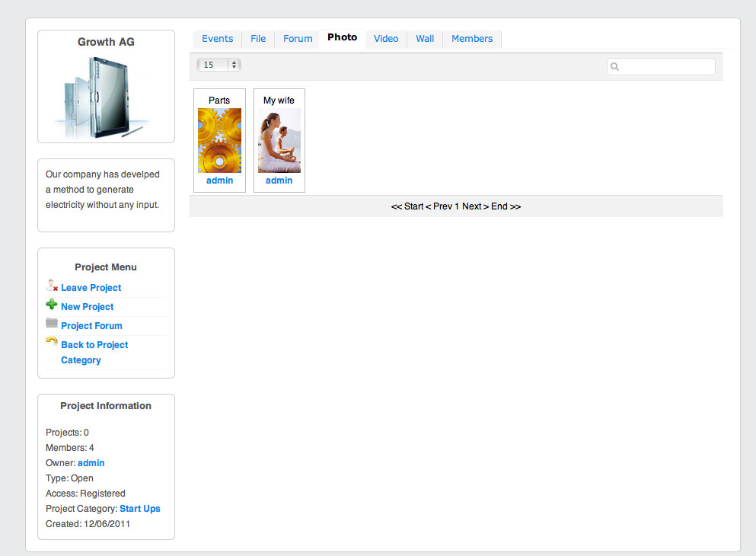The width and height of the screenshot is (756, 556).
Task: Click the Leave Project user icon
Action: click(x=52, y=286)
